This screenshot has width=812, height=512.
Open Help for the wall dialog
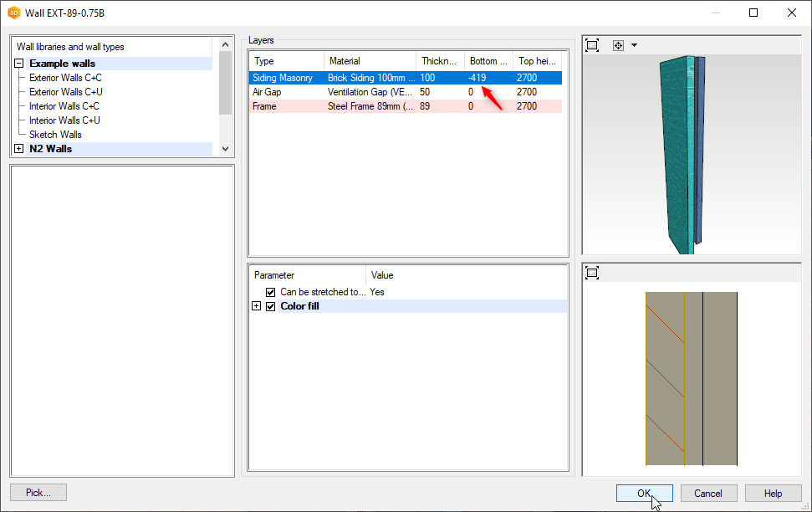[x=773, y=493]
